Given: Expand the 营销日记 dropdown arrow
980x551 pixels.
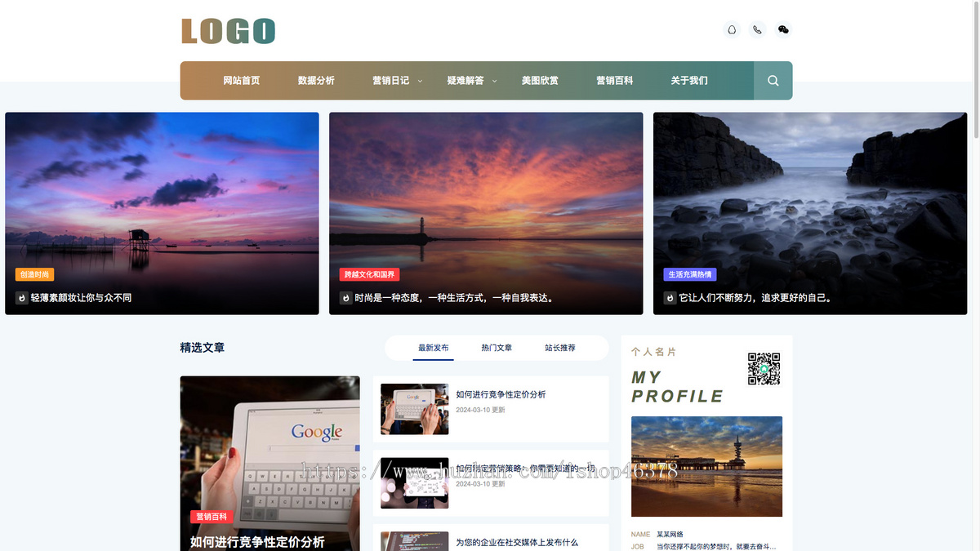Looking at the screenshot, I should (x=420, y=81).
